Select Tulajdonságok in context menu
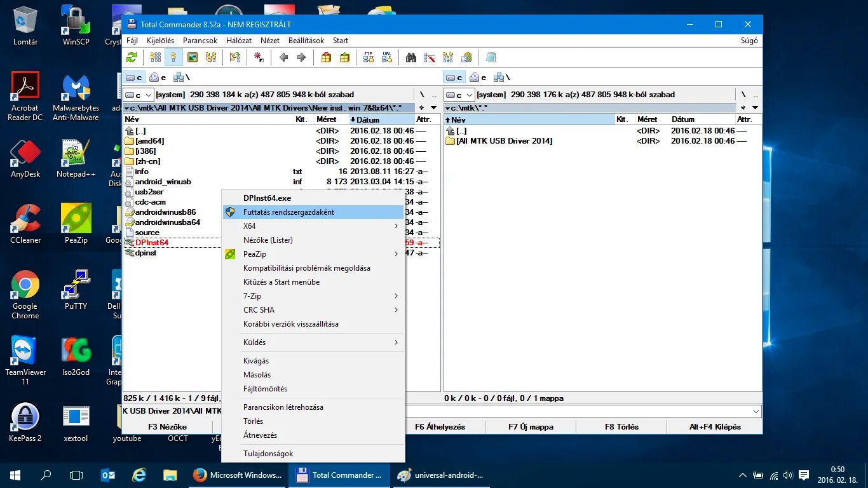The height and width of the screenshot is (488, 868). coord(313,454)
